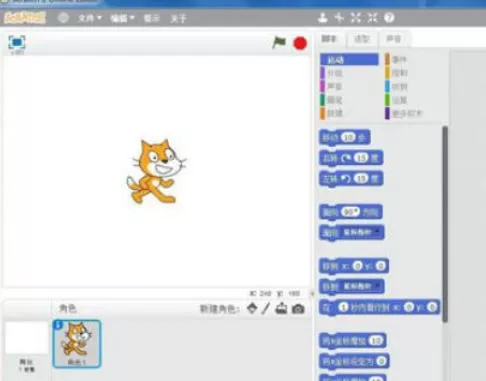This screenshot has width=486, height=381.
Task: Select the shrink sprite tool
Action: pyautogui.click(x=372, y=18)
